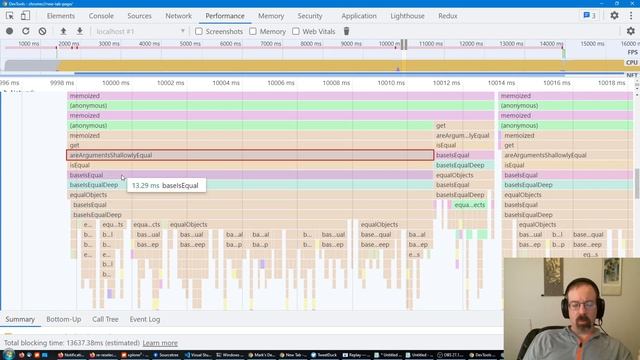
Task: Select the left get flame bar
Action: pyautogui.click(x=250, y=145)
